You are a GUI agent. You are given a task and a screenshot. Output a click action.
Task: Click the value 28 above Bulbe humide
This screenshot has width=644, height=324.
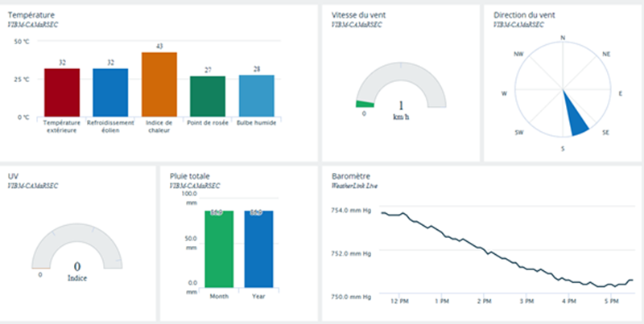point(257,69)
